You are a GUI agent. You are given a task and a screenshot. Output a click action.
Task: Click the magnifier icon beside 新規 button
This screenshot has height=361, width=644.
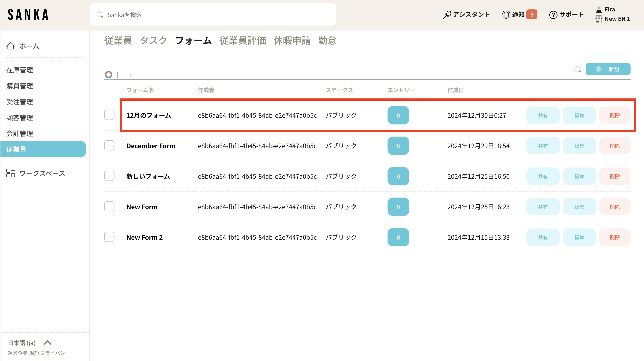[577, 69]
